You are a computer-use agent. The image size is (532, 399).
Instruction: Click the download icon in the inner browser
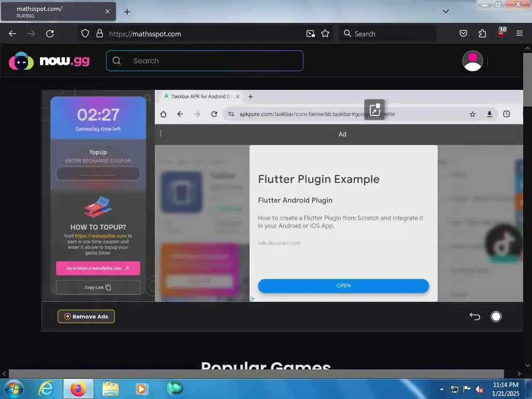[x=489, y=114]
